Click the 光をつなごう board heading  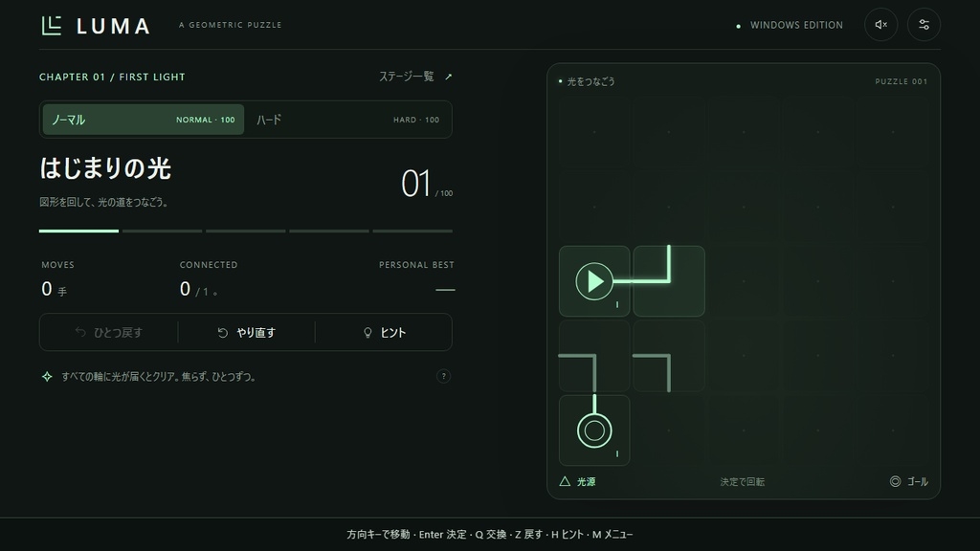pos(590,81)
